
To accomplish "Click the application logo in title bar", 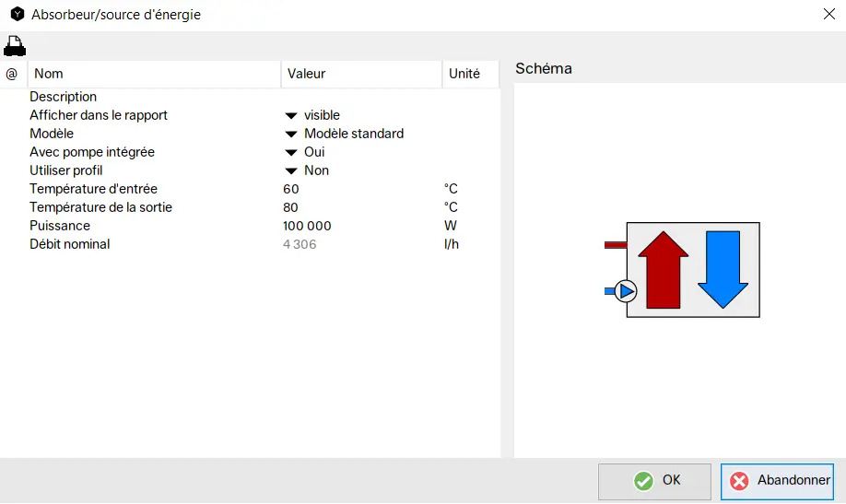I will pyautogui.click(x=17, y=15).
